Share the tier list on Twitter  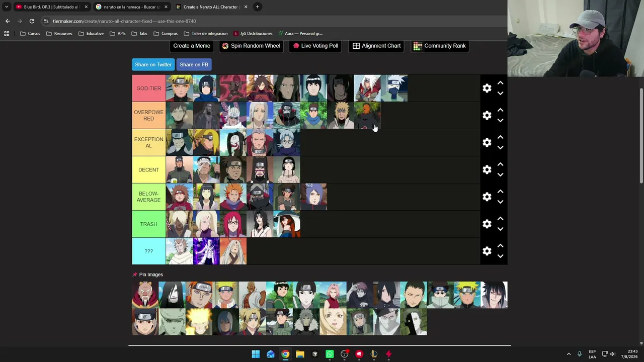153,65
